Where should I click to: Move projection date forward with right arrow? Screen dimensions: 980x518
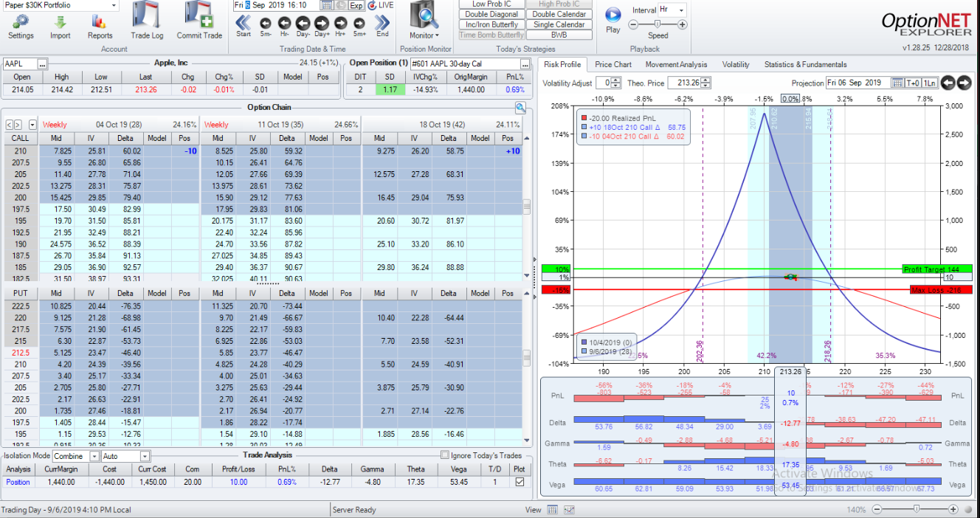tap(964, 83)
